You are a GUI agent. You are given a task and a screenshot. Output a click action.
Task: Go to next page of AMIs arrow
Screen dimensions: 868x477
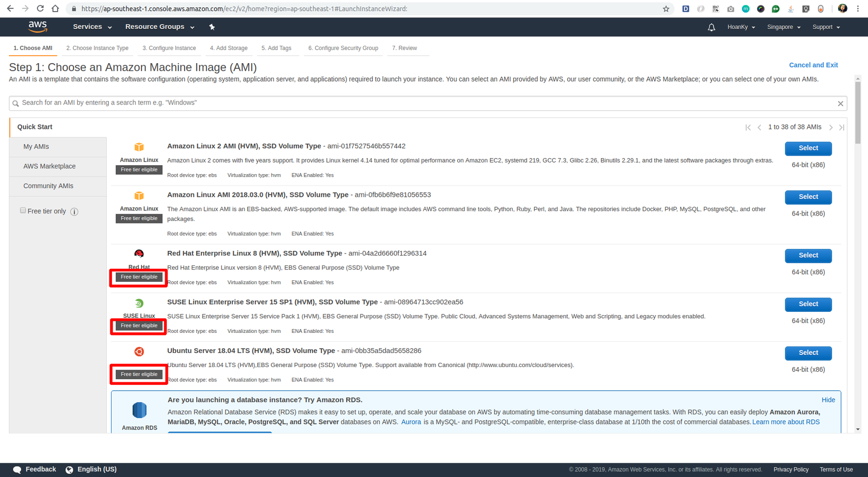pyautogui.click(x=831, y=127)
